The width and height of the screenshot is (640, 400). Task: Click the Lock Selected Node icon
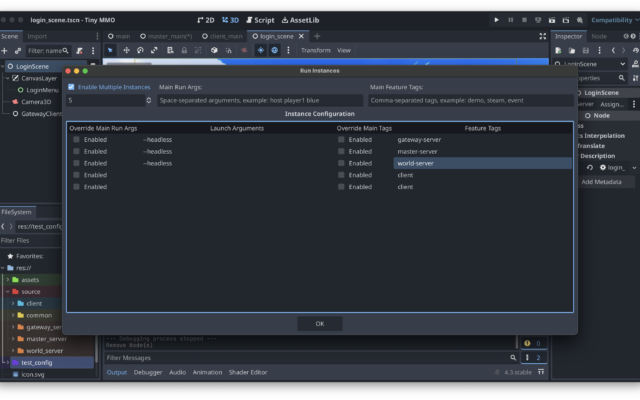click(x=184, y=50)
